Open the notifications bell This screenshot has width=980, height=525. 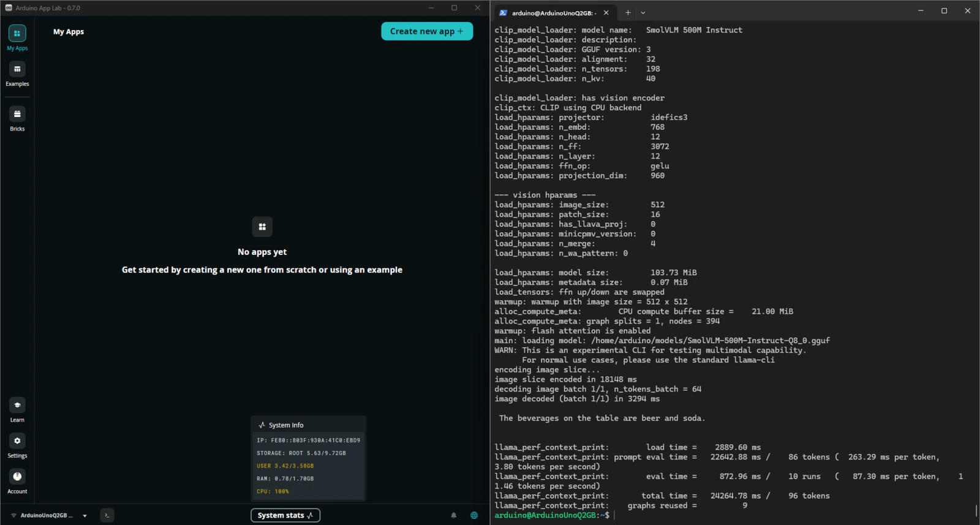coord(454,515)
